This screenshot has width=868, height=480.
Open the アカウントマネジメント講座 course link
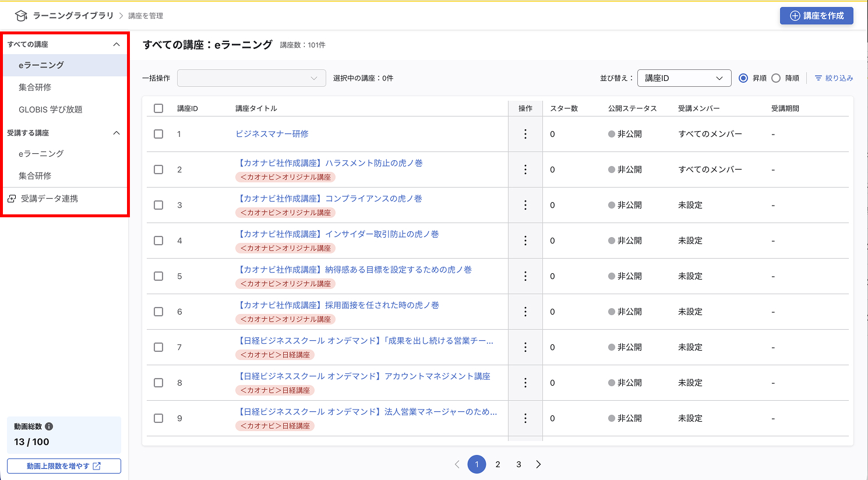363,376
